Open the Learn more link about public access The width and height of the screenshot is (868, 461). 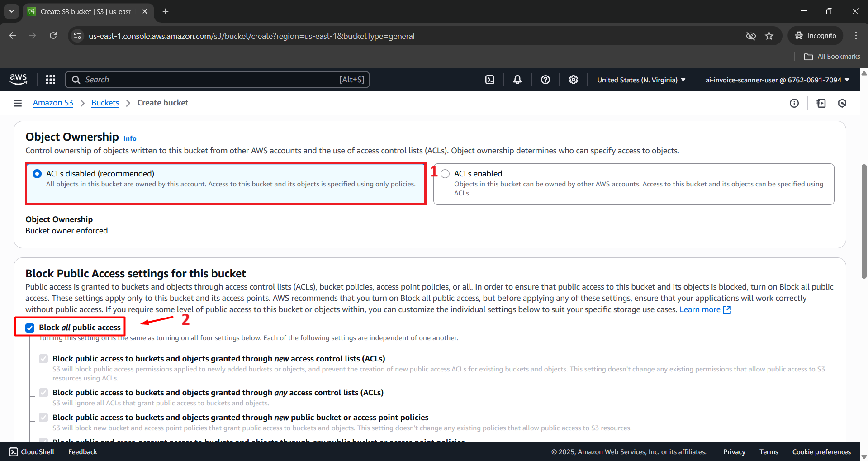click(701, 309)
